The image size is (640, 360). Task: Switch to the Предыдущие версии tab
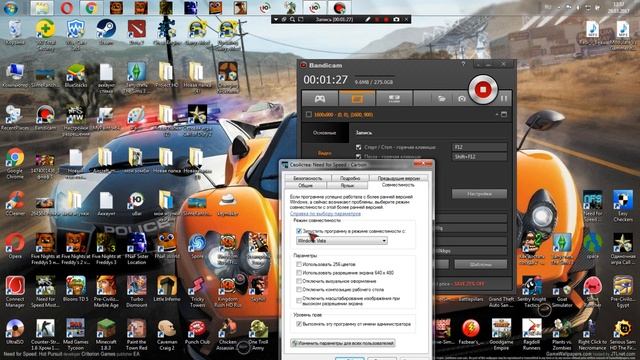pyautogui.click(x=398, y=178)
